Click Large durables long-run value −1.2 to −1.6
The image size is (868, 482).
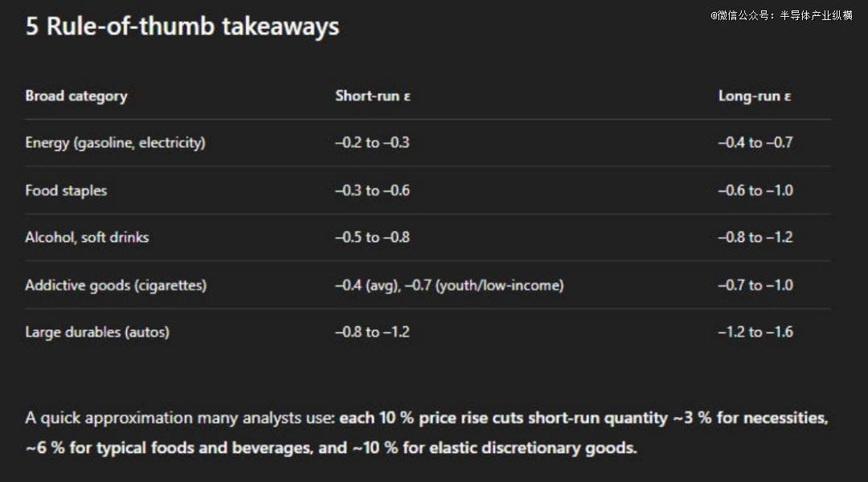coord(755,332)
